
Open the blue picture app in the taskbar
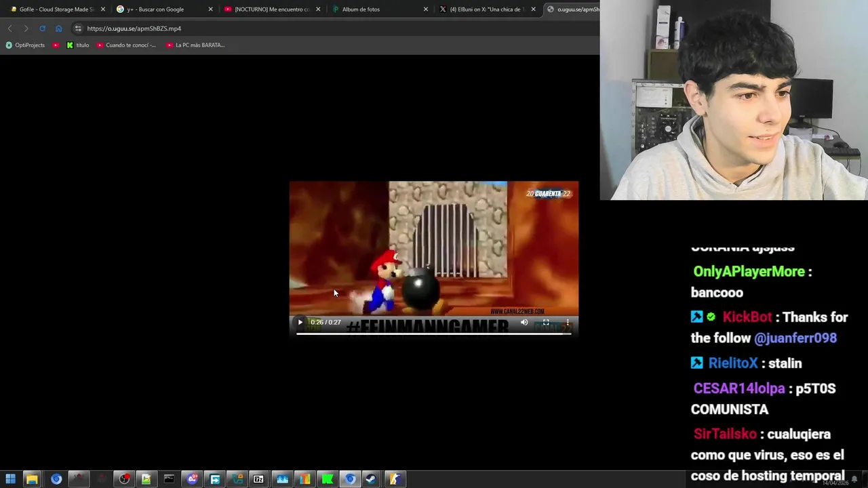point(282,479)
